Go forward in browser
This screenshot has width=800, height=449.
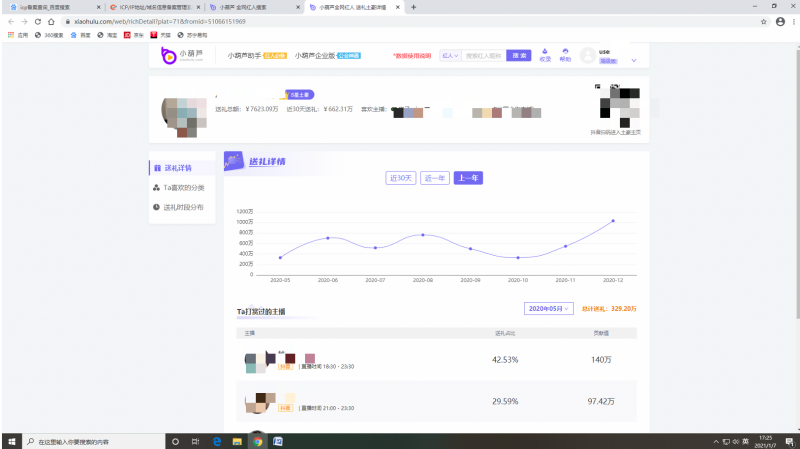(x=24, y=21)
